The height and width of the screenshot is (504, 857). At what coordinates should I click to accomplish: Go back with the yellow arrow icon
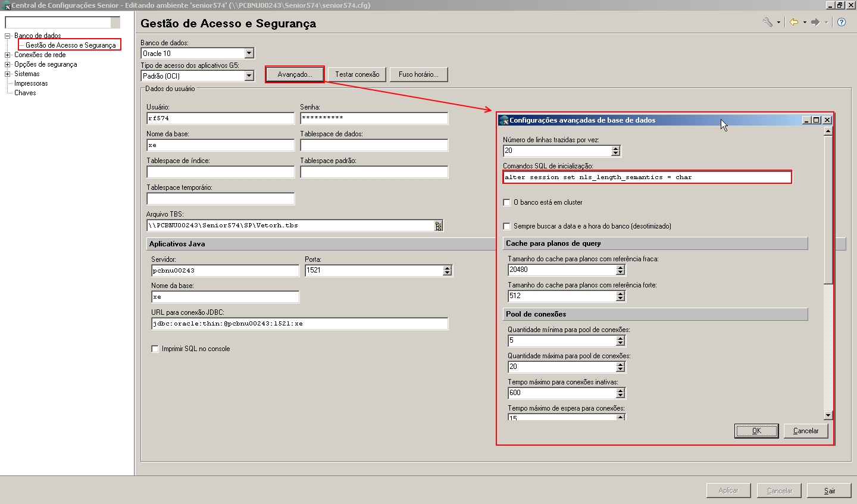click(x=794, y=22)
